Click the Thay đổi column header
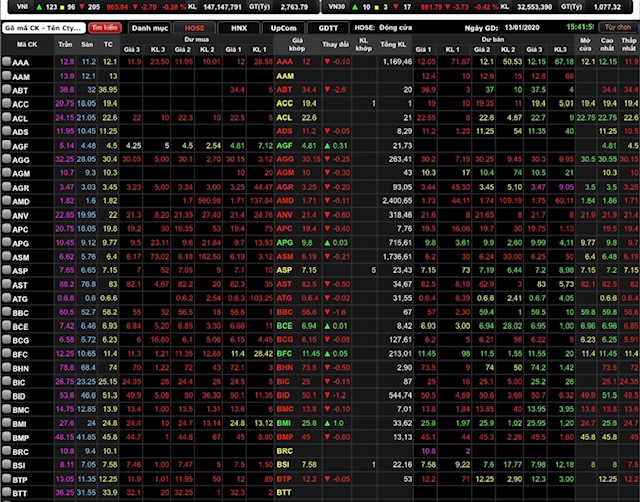This screenshot has width=640, height=502. (x=337, y=47)
